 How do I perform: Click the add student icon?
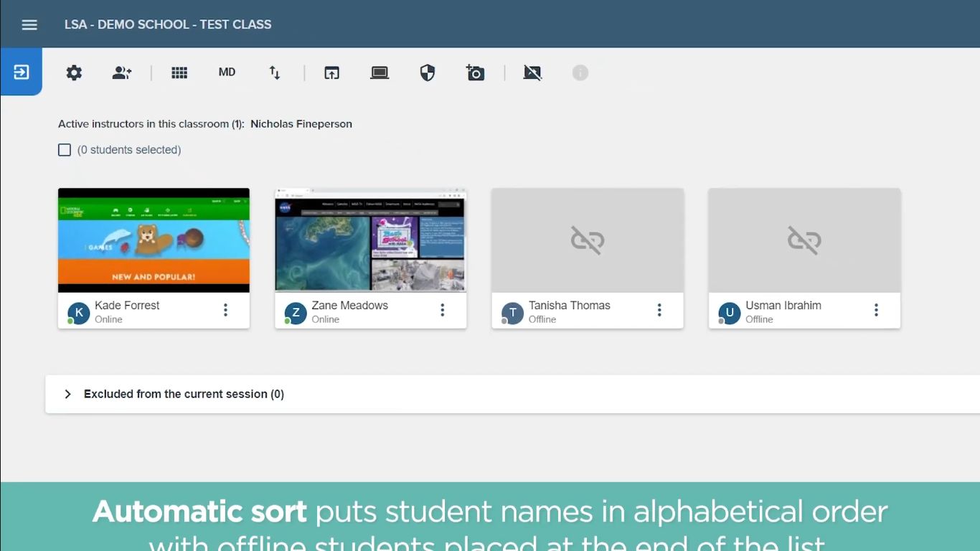(x=122, y=72)
